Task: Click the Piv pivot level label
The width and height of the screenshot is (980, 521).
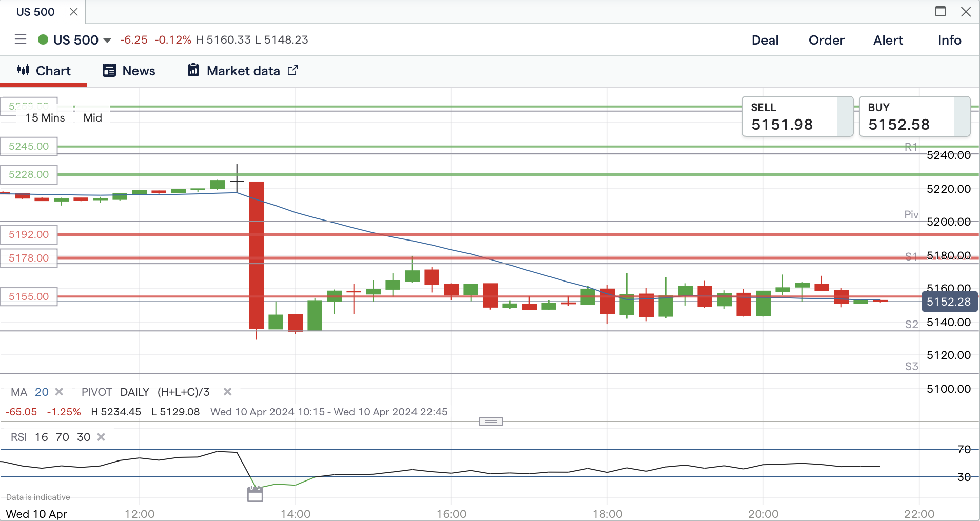Action: (911, 215)
